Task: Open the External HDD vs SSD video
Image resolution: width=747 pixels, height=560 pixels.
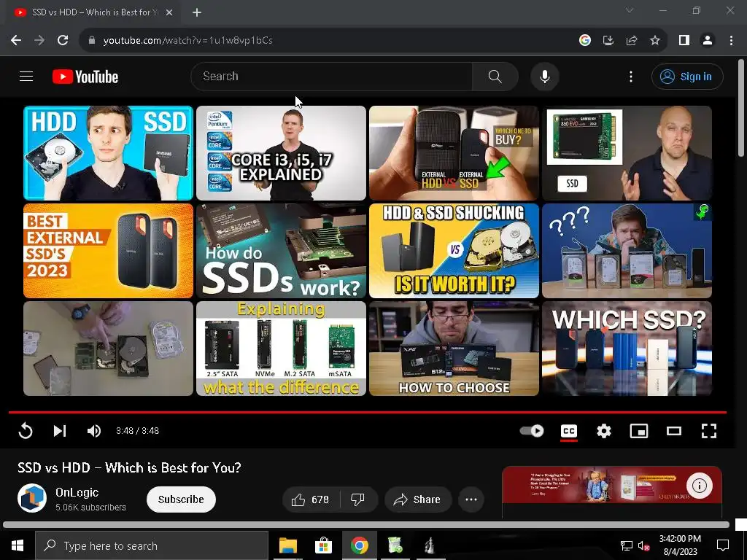Action: 454,153
